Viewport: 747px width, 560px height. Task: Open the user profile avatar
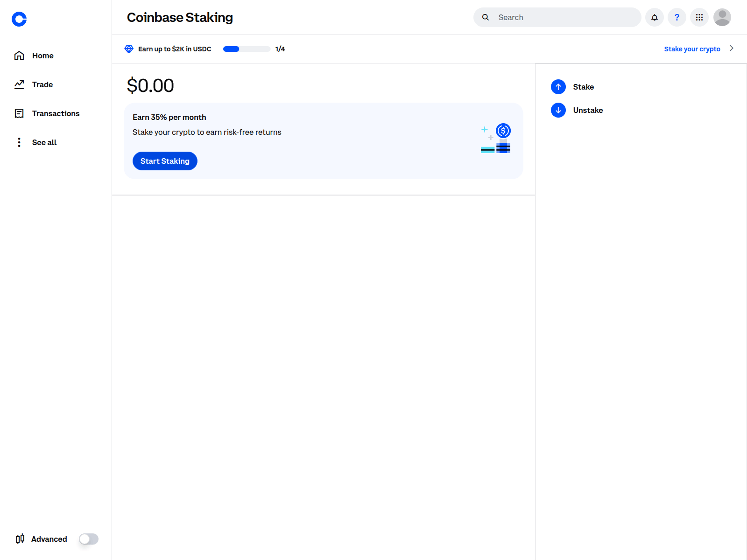pyautogui.click(x=722, y=17)
